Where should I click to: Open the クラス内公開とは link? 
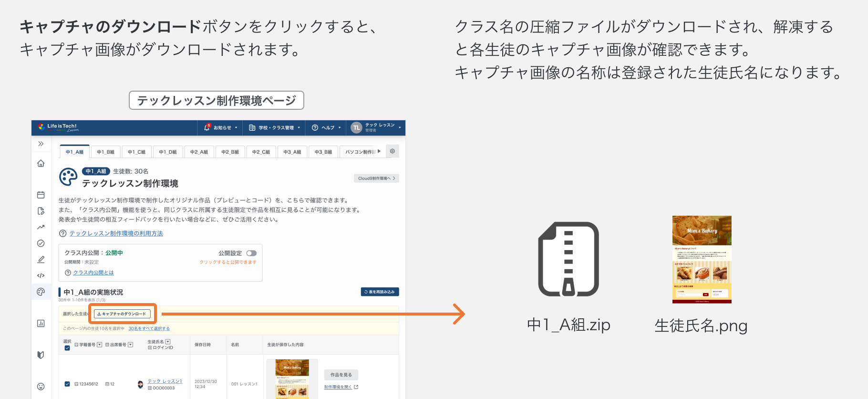click(93, 273)
